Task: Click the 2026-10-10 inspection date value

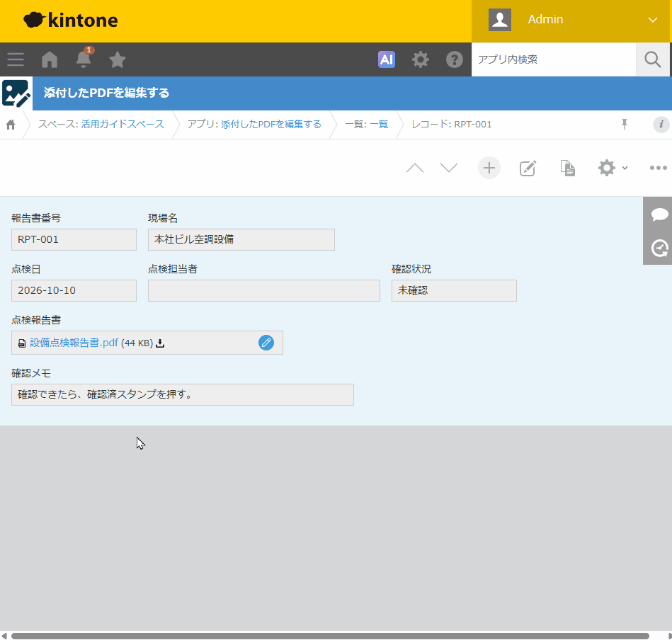Action: [74, 290]
